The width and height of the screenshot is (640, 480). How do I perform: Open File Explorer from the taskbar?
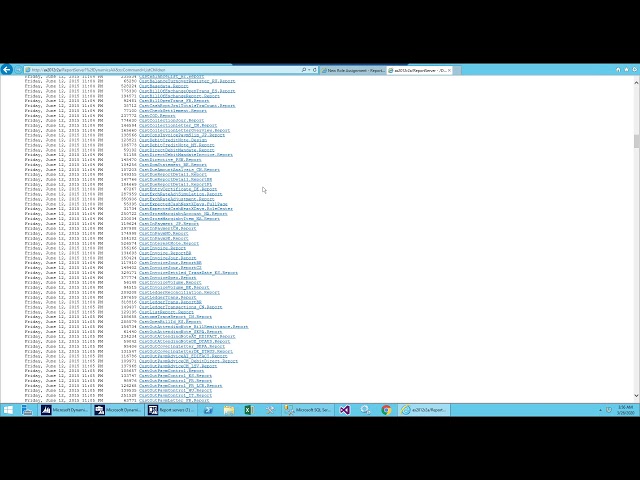pyautogui.click(x=229, y=410)
